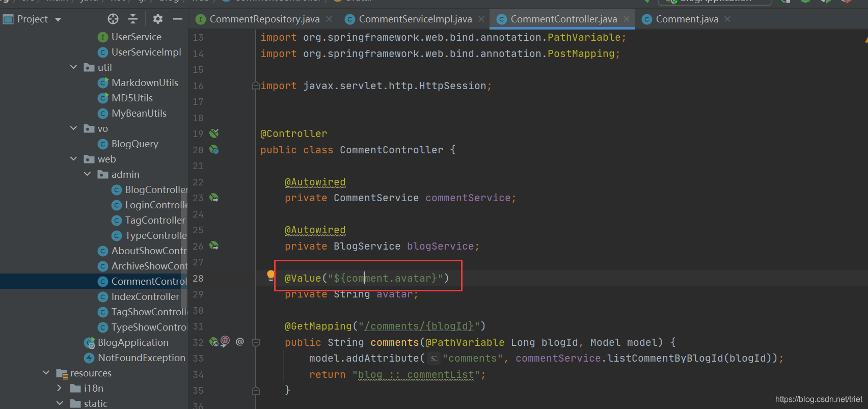The height and width of the screenshot is (409, 868).
Task: Open Project panel settings gear
Action: coord(158,19)
